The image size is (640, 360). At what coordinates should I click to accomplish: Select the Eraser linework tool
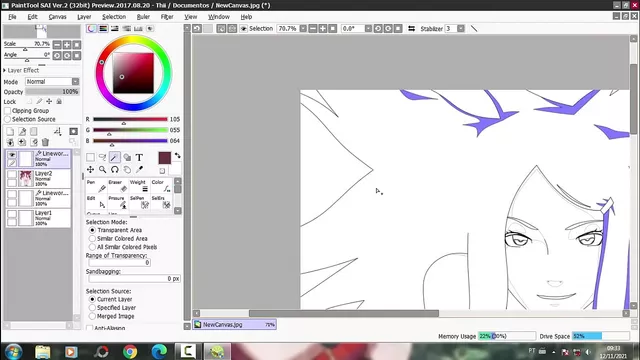118,186
